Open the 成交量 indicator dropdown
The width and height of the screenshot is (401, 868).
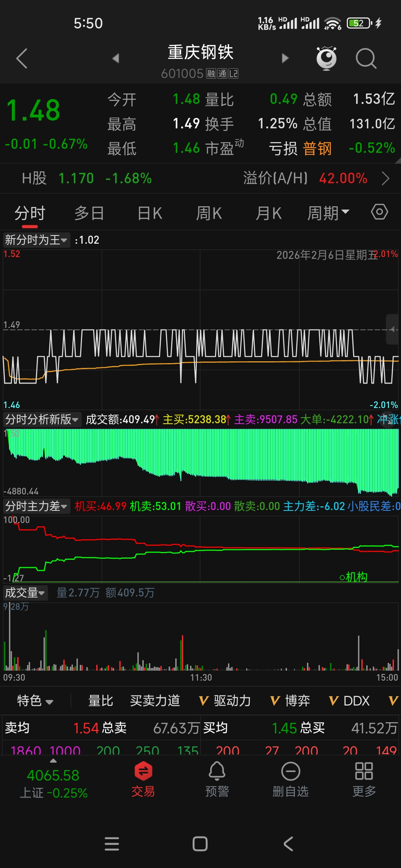pos(25,593)
